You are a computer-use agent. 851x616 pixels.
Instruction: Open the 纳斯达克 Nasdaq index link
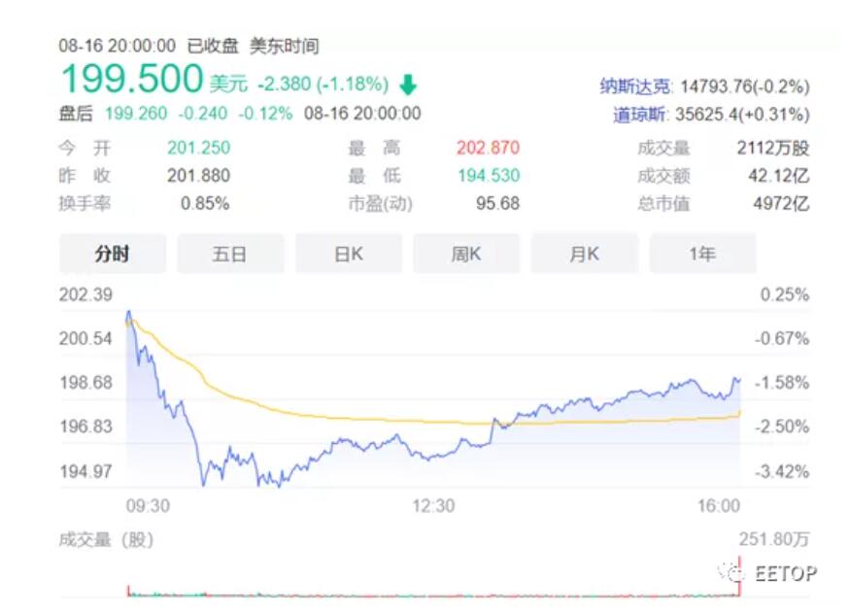coord(635,86)
